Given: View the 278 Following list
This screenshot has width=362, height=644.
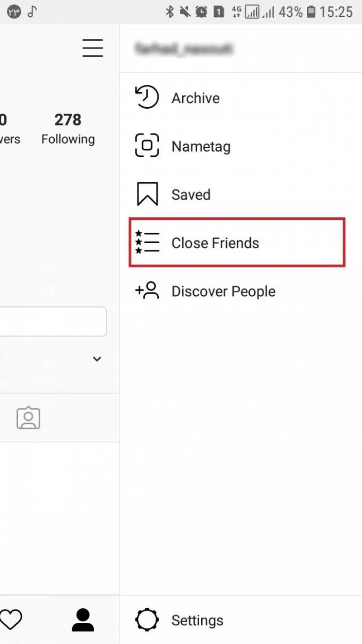Looking at the screenshot, I should [x=68, y=129].
